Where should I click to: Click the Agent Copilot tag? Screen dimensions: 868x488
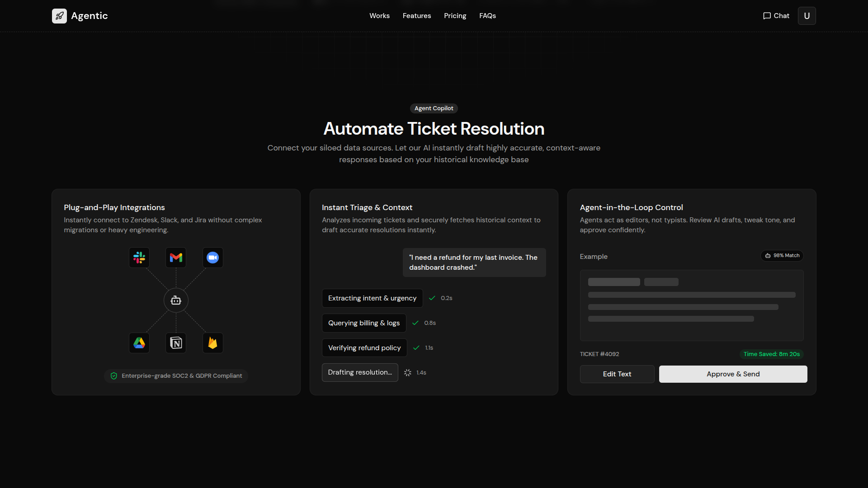434,108
